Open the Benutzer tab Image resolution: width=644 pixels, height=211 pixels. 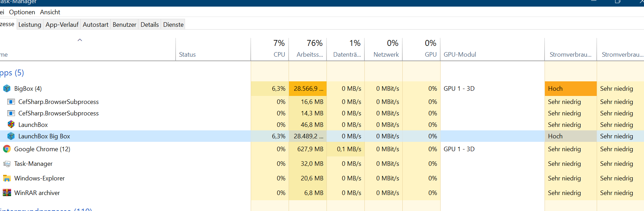pos(124,25)
